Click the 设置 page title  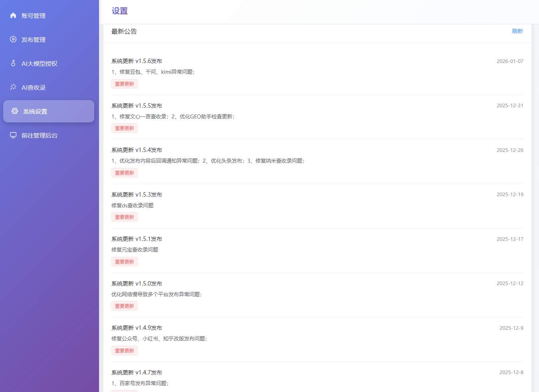coord(118,10)
